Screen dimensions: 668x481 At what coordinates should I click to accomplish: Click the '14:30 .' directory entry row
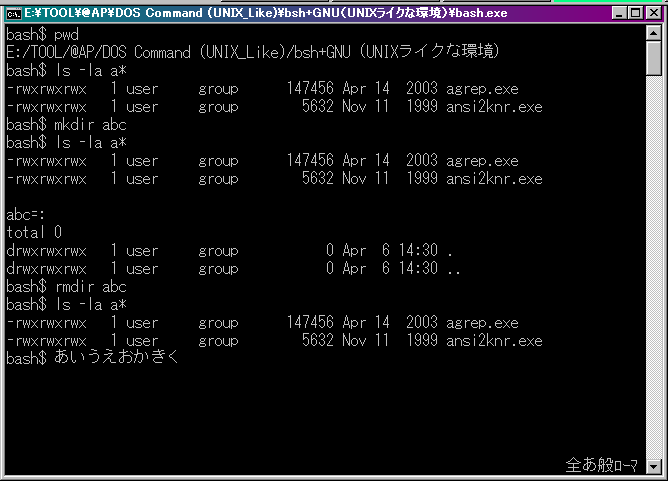point(229,251)
